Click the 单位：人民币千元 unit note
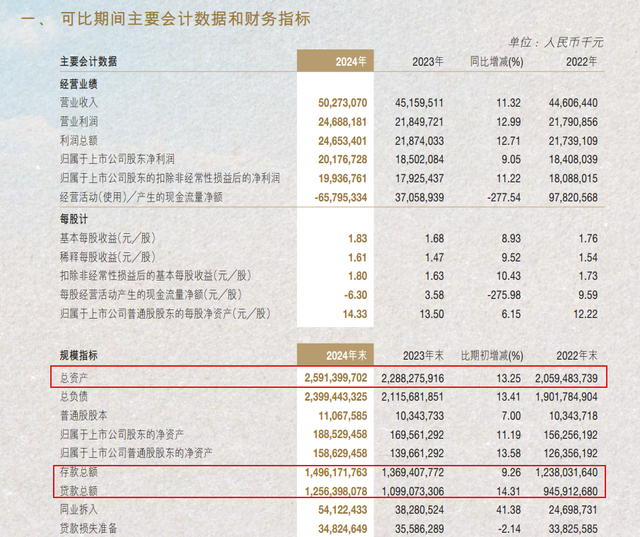640x537 pixels. click(x=556, y=42)
